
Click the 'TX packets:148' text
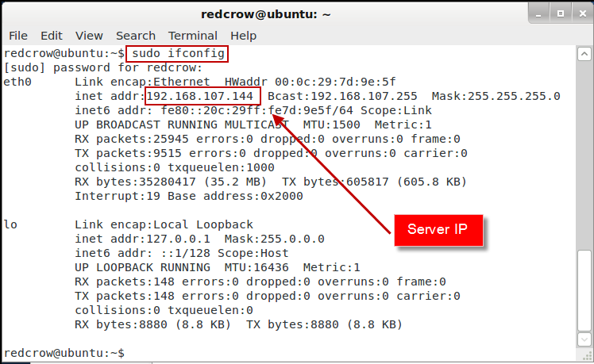click(125, 296)
